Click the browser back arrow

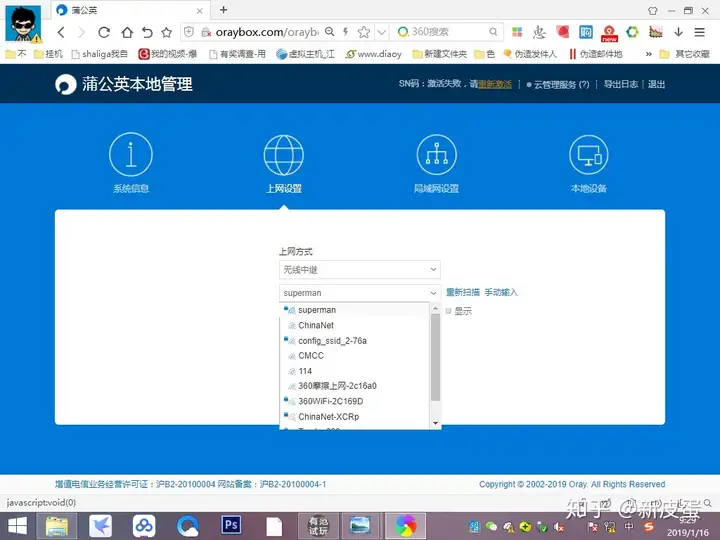click(x=61, y=32)
